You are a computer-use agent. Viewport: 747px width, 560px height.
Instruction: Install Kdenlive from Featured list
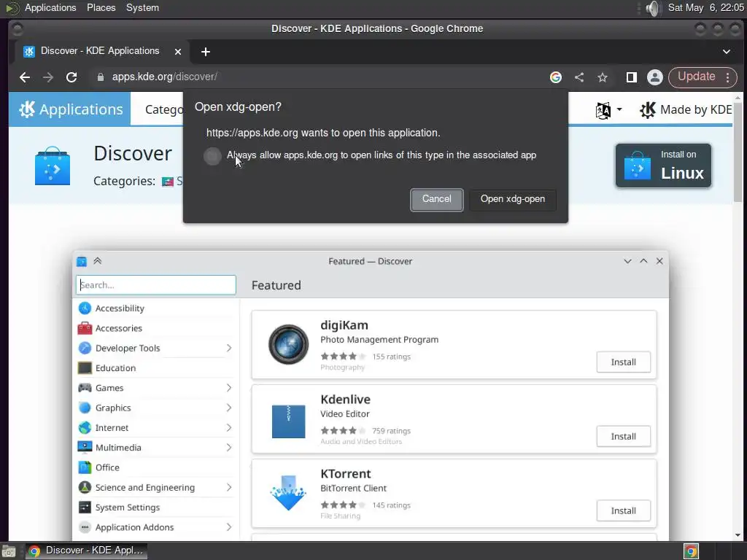point(623,437)
